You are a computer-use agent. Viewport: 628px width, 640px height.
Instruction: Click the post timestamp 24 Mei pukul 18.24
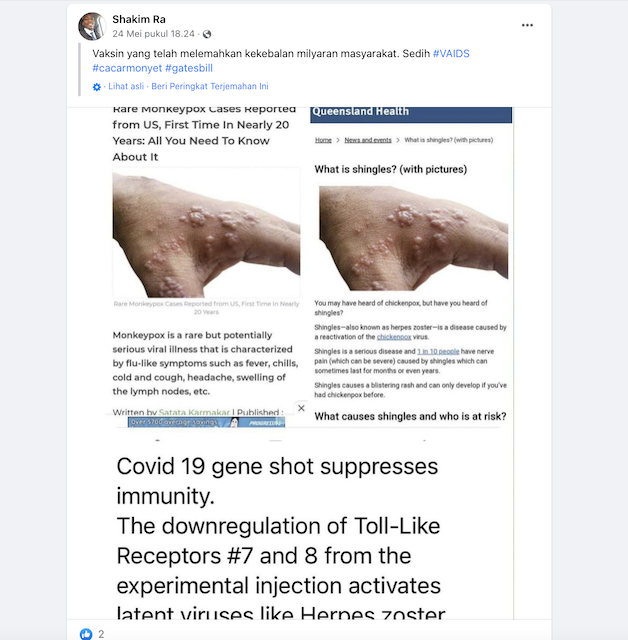pyautogui.click(x=155, y=34)
